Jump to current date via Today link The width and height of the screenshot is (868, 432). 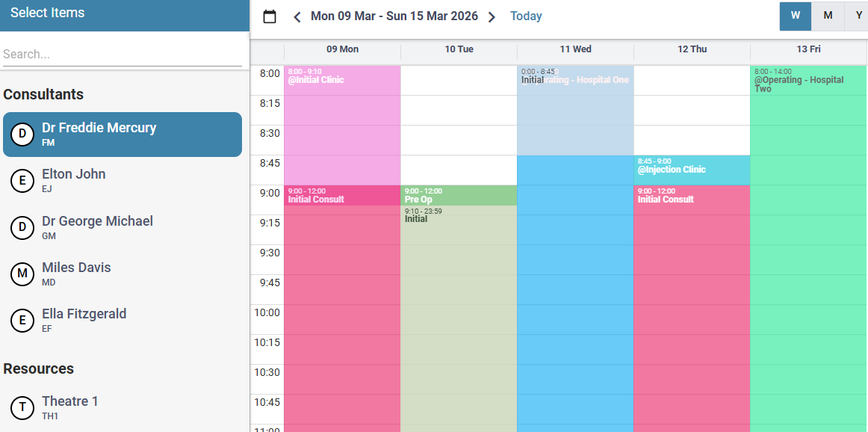[526, 16]
